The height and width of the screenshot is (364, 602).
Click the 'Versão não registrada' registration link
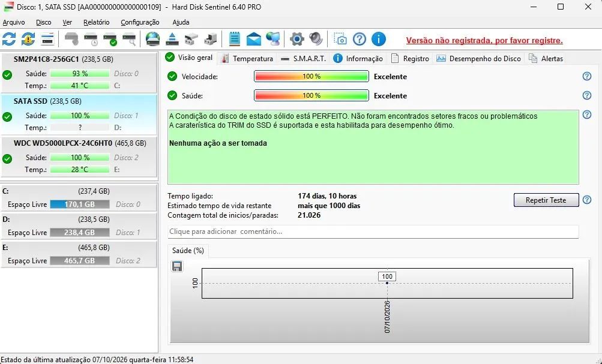pos(484,40)
